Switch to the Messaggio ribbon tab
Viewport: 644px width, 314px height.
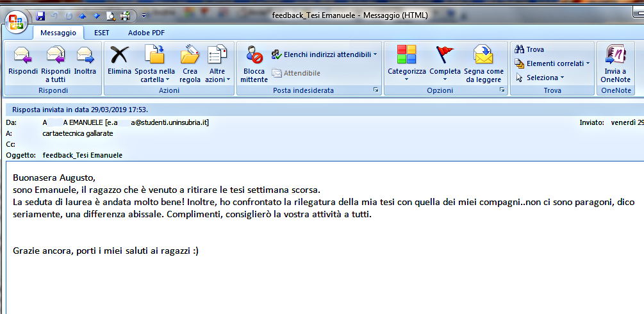(58, 33)
